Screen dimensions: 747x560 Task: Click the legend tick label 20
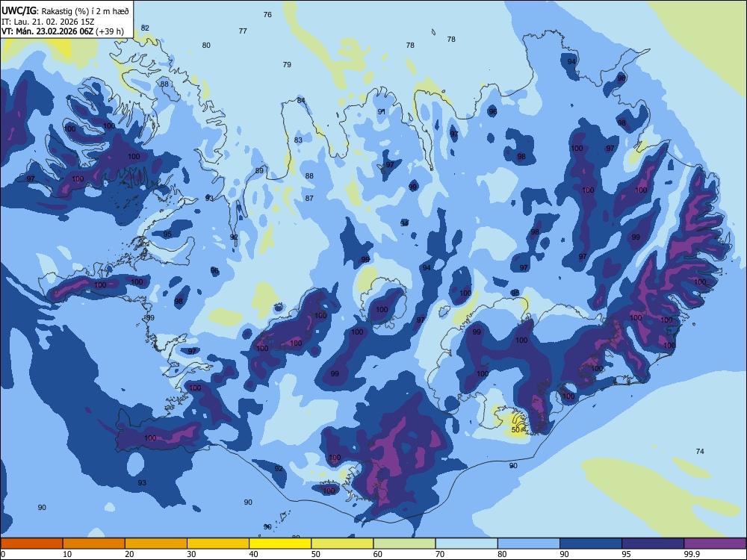click(129, 554)
